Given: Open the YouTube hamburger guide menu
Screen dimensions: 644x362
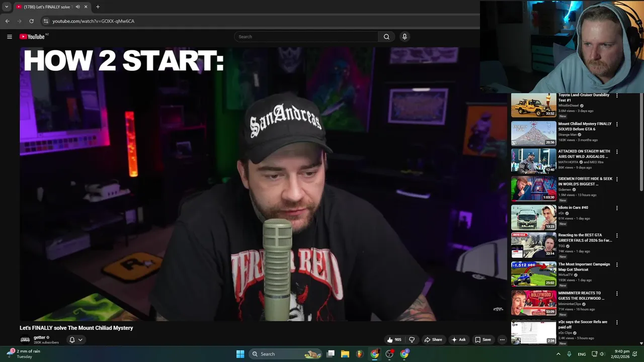Looking at the screenshot, I should (9, 37).
